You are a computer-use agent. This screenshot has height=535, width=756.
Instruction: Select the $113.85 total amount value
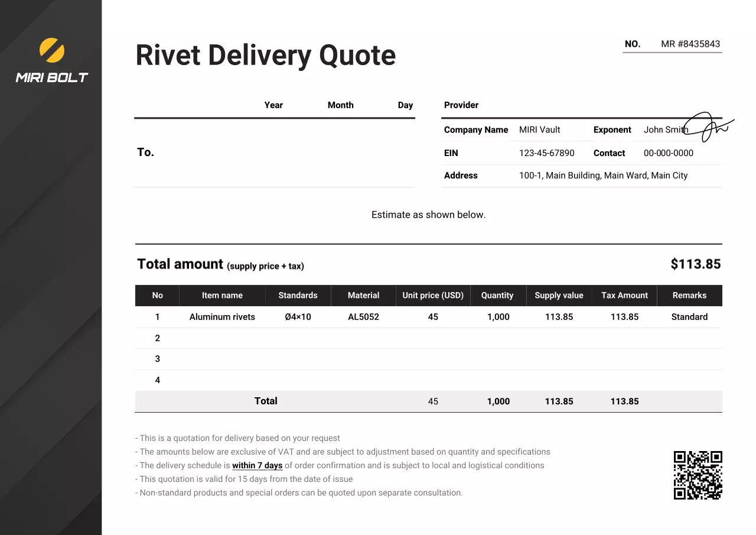pos(695,264)
